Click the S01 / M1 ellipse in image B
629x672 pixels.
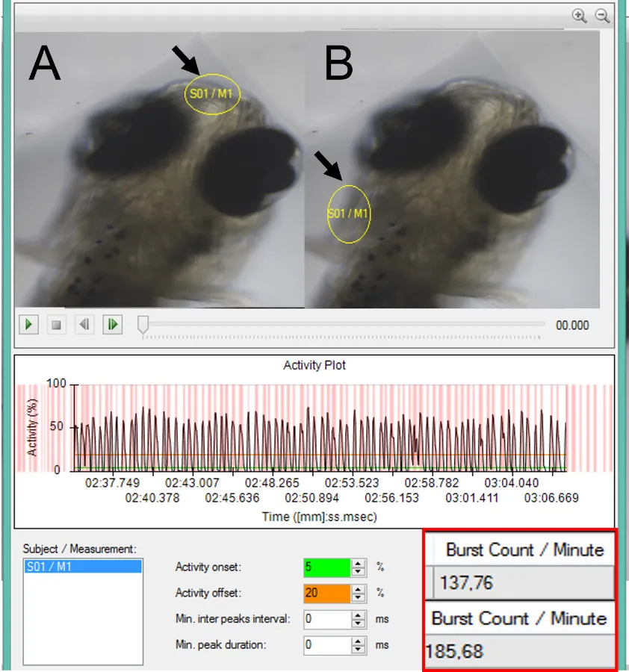[x=349, y=214]
